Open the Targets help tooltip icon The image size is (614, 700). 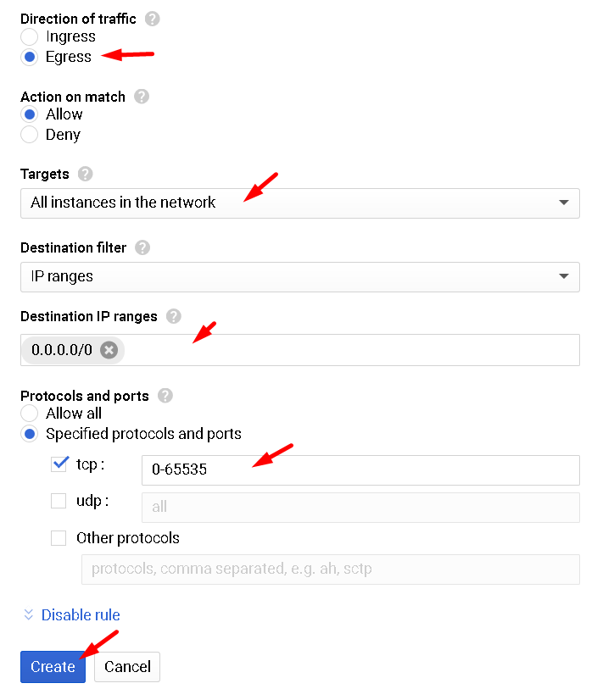pos(85,174)
